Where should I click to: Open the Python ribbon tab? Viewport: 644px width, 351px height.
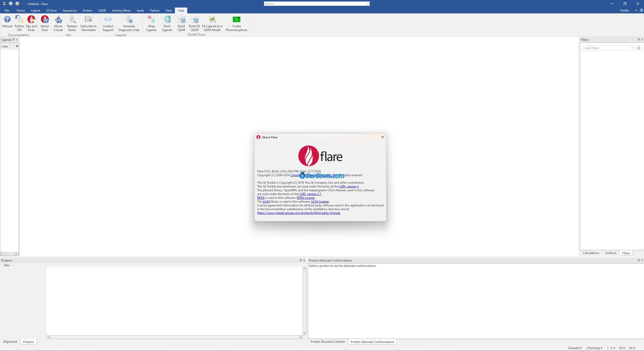(x=155, y=10)
